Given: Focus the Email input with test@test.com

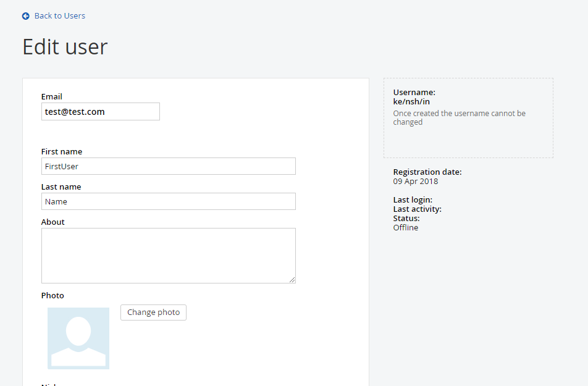Looking at the screenshot, I should 101,111.
